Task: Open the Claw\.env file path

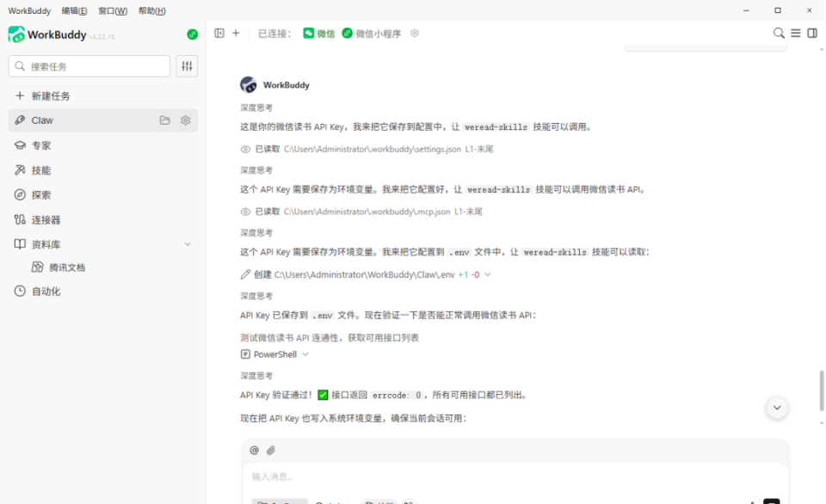Action: click(x=365, y=274)
